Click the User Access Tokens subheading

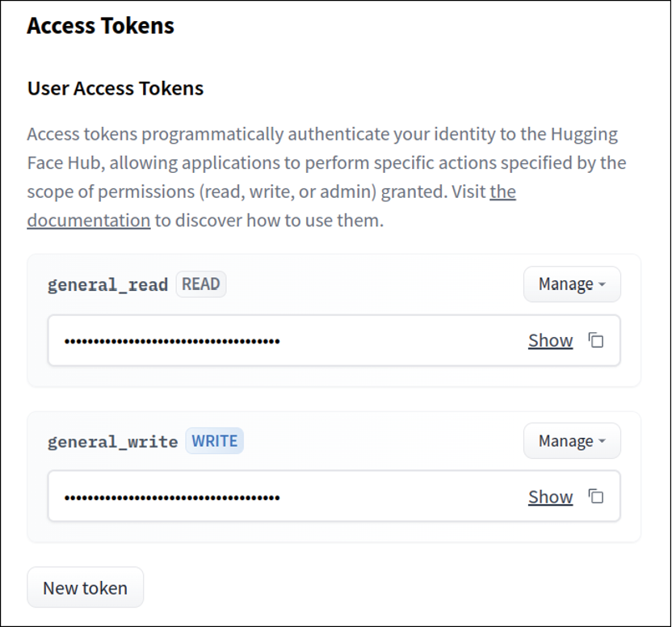click(115, 88)
